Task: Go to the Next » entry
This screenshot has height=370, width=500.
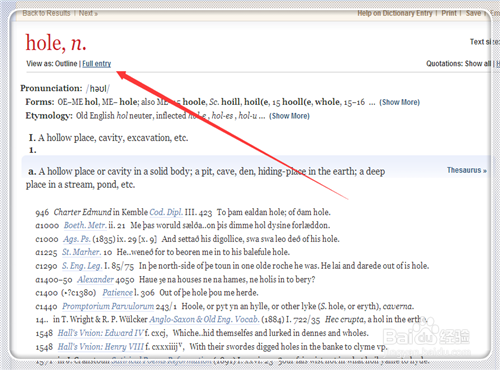Action: 88,13
